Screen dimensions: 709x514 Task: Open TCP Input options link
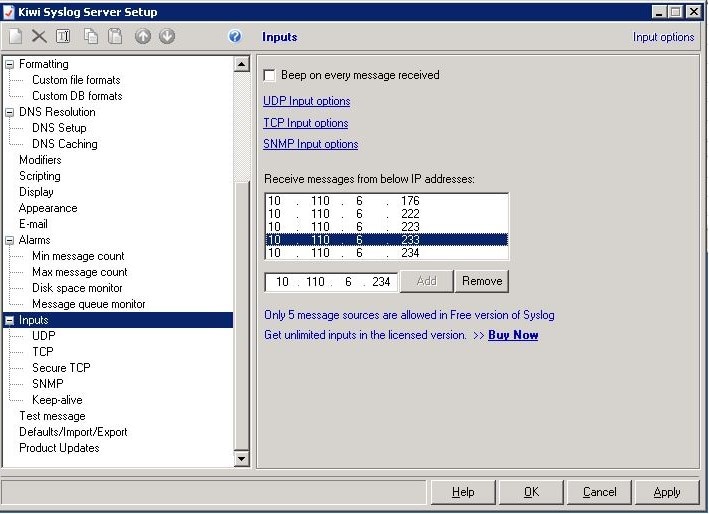click(306, 123)
